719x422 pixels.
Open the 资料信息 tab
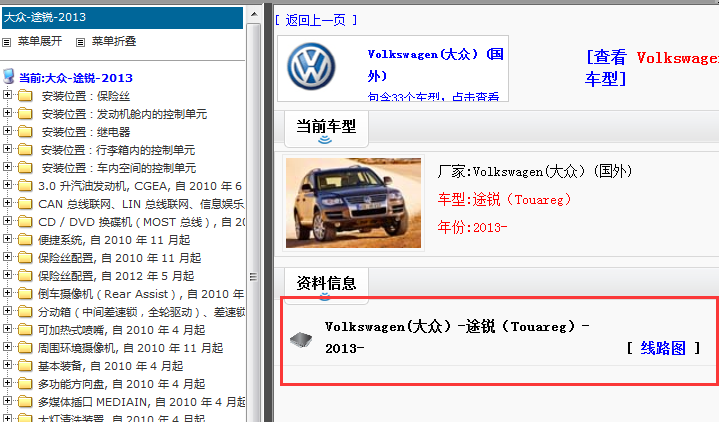pos(326,285)
